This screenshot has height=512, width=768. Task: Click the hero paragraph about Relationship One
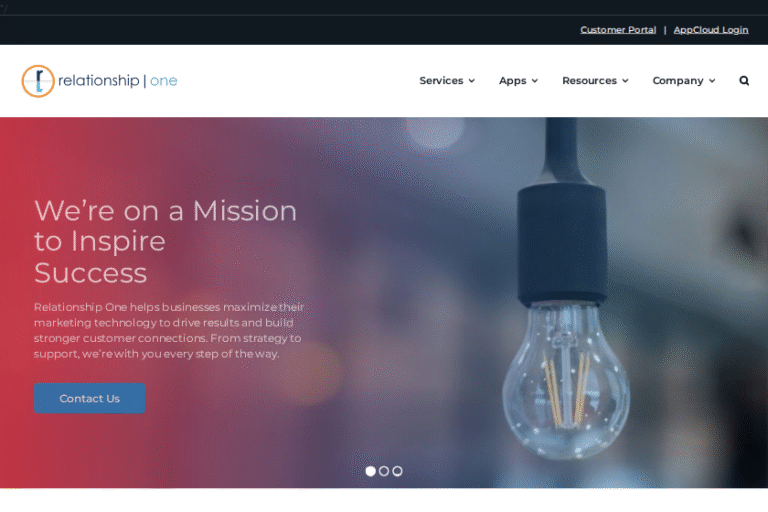169,330
